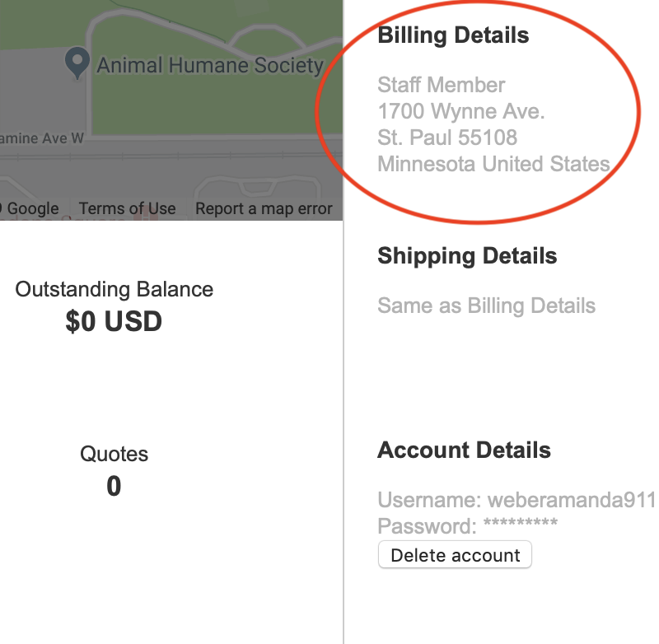Click the Animal Humane Society map label
This screenshot has width=659, height=644.
tap(210, 65)
